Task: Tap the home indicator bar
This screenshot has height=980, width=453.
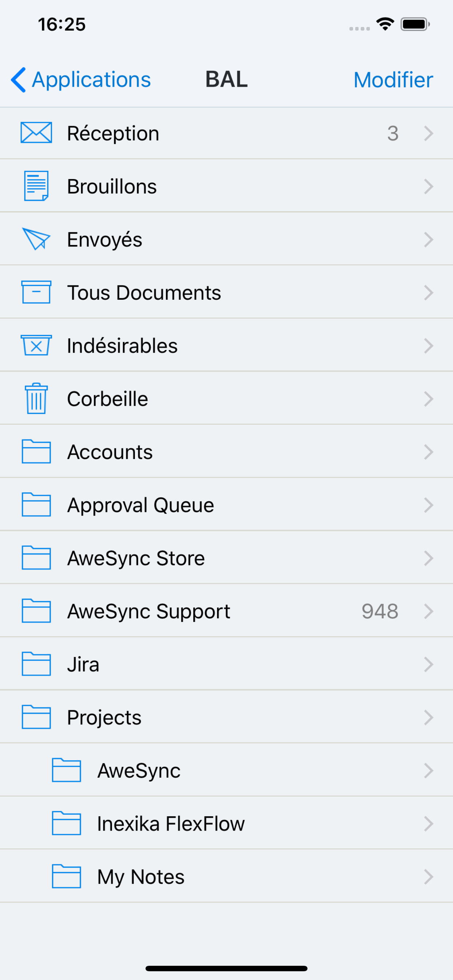Action: click(x=226, y=968)
